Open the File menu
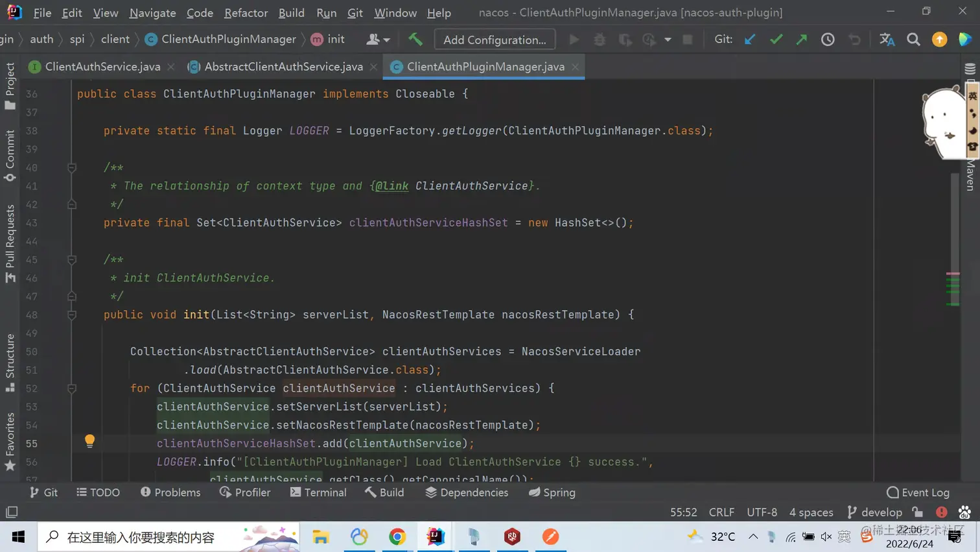Image resolution: width=980 pixels, height=552 pixels. [42, 12]
